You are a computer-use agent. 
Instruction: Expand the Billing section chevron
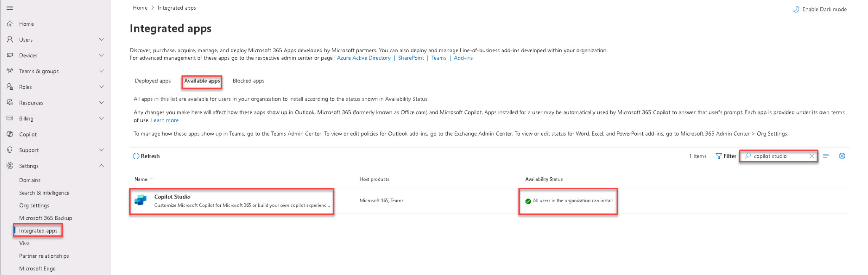(x=101, y=118)
